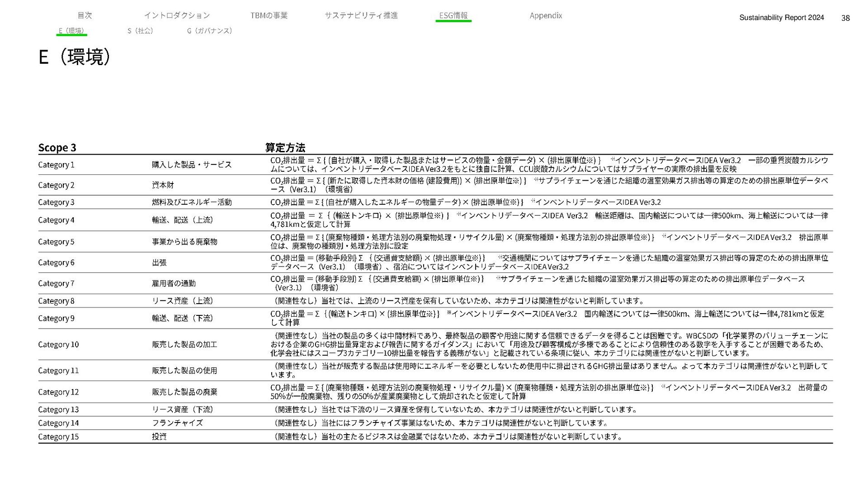Click the Category 15 投資 cell
This screenshot has width=868, height=488.
159,436
